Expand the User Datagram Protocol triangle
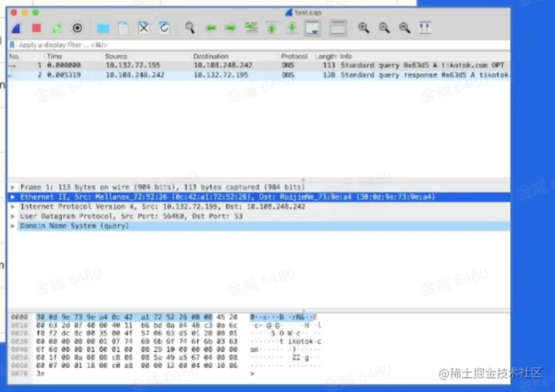Image resolution: width=555 pixels, height=392 pixels. tap(12, 216)
